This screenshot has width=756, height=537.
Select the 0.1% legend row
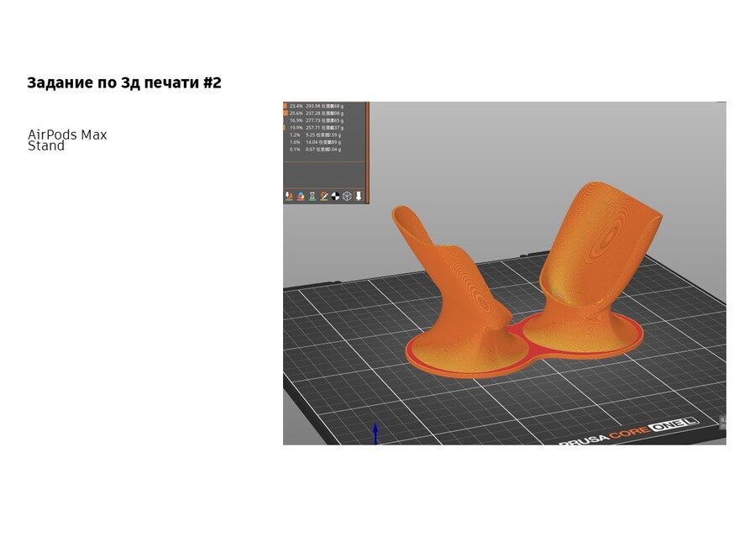coord(317,149)
